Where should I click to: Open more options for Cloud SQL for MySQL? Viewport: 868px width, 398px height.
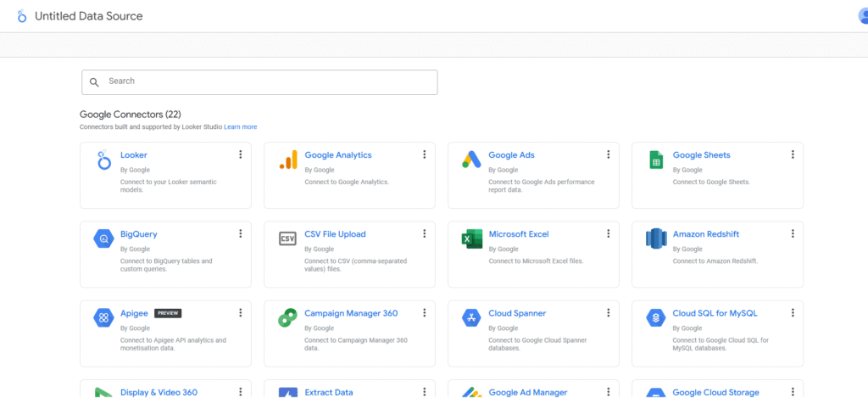pos(793,312)
